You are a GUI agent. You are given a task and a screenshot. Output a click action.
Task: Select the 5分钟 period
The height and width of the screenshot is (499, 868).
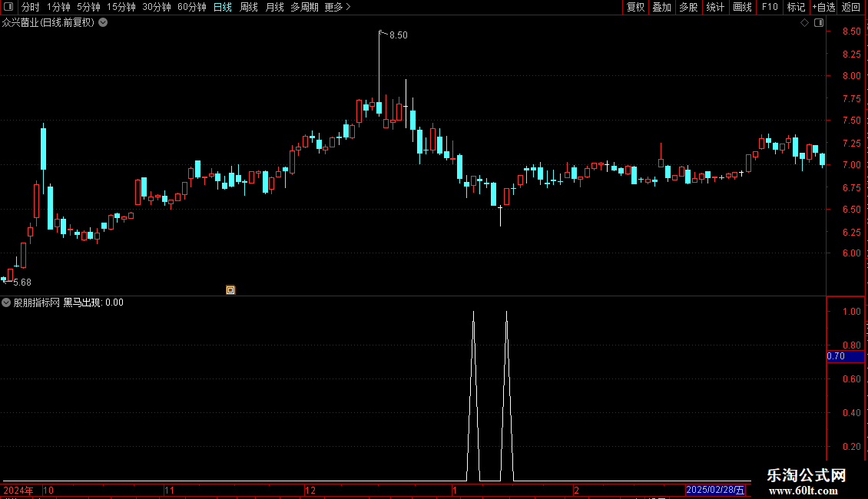pyautogui.click(x=88, y=7)
